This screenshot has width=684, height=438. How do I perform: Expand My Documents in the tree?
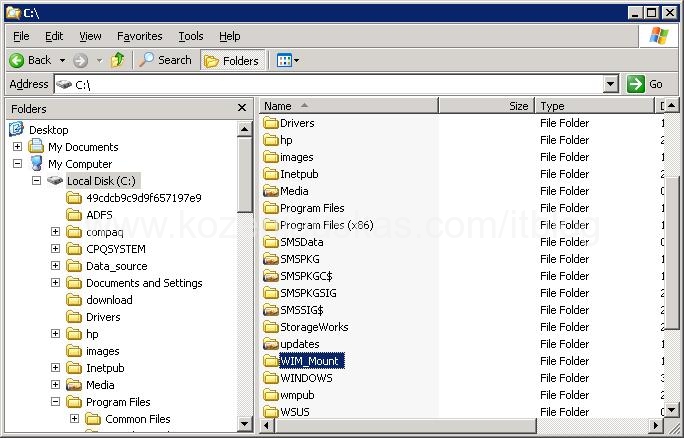(17, 147)
